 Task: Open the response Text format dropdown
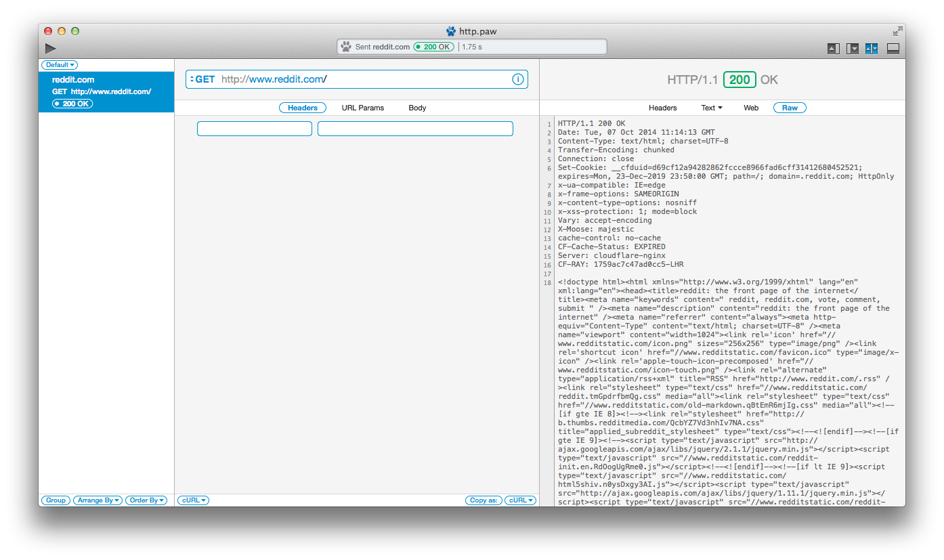coord(712,108)
